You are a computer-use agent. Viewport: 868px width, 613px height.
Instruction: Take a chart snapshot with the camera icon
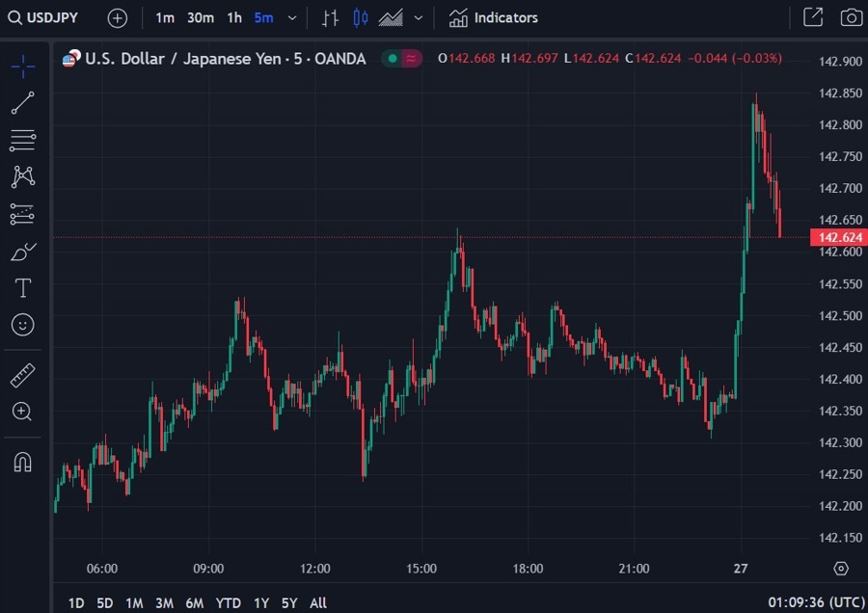click(x=851, y=17)
